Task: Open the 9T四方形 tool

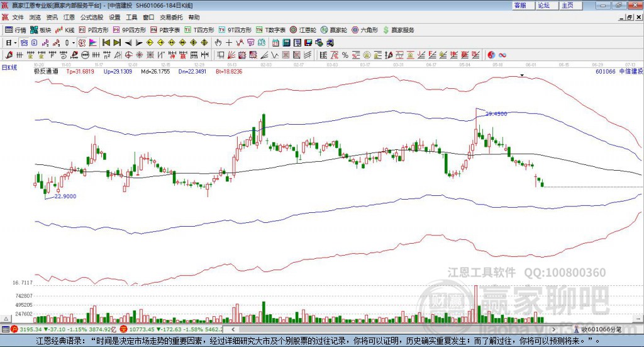Action: [235, 30]
